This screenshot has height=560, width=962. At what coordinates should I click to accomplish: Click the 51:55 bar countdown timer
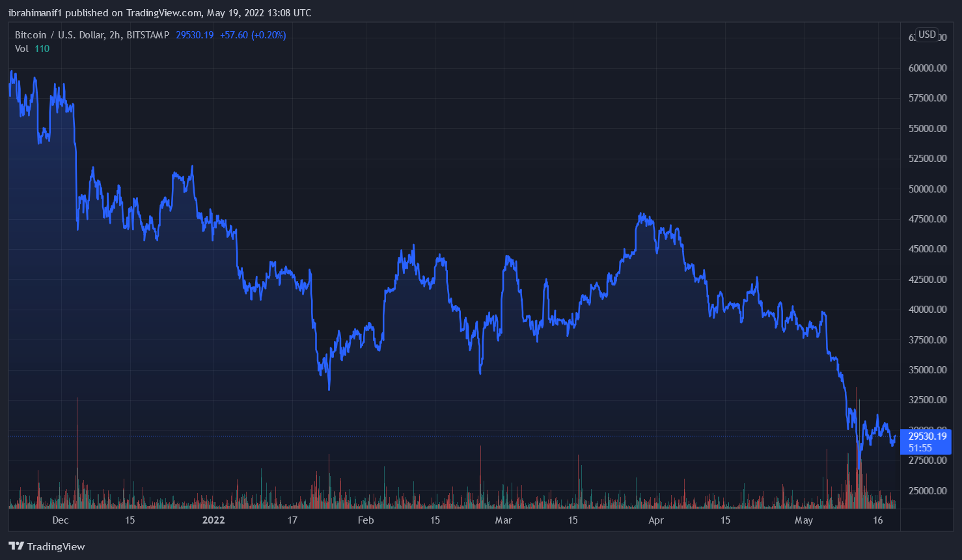point(920,448)
